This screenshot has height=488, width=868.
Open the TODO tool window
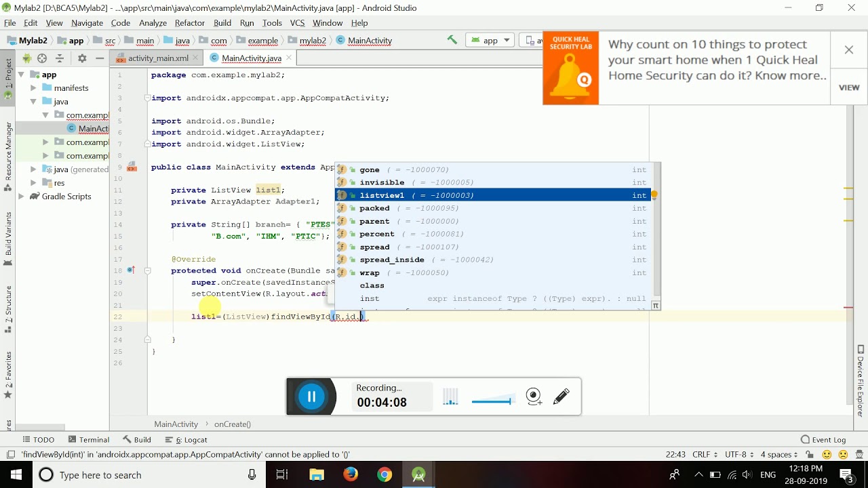pos(39,440)
